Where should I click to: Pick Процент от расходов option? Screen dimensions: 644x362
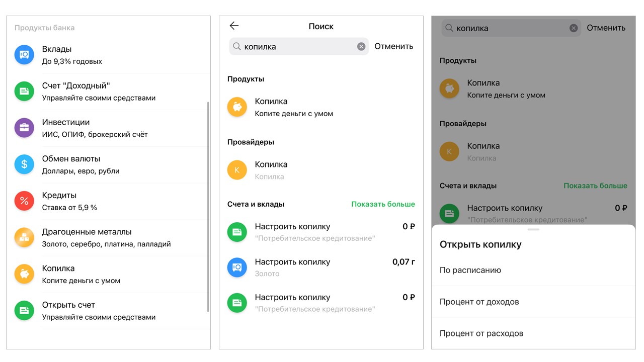click(x=481, y=333)
